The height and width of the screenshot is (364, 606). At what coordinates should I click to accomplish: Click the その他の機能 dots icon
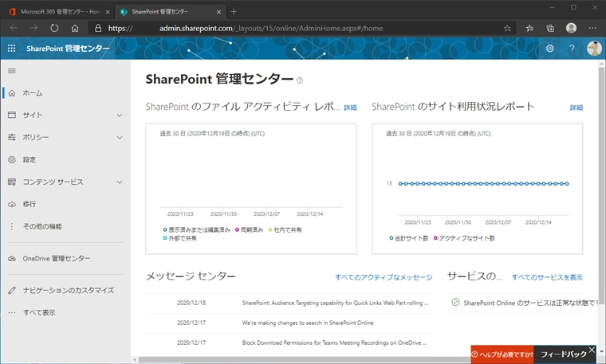[12, 226]
